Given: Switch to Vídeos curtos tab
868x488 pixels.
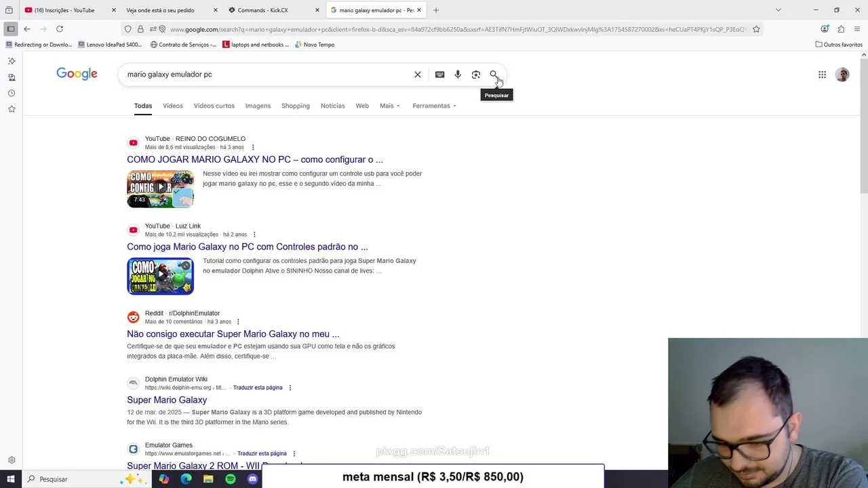Looking at the screenshot, I should point(214,106).
